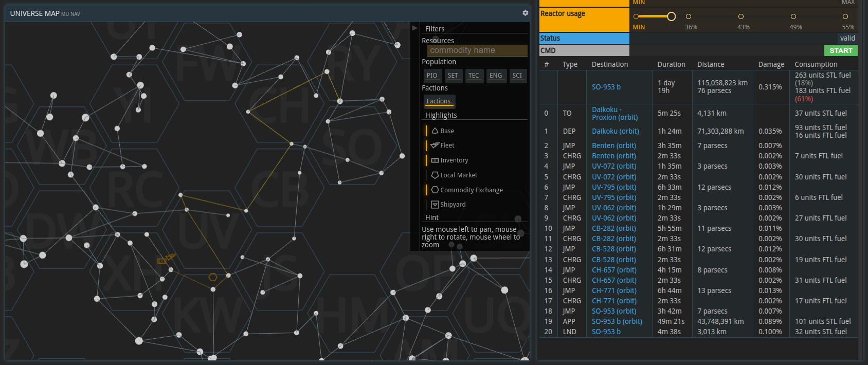
Task: Collapse the Filters side panel arrow
Action: click(x=415, y=28)
